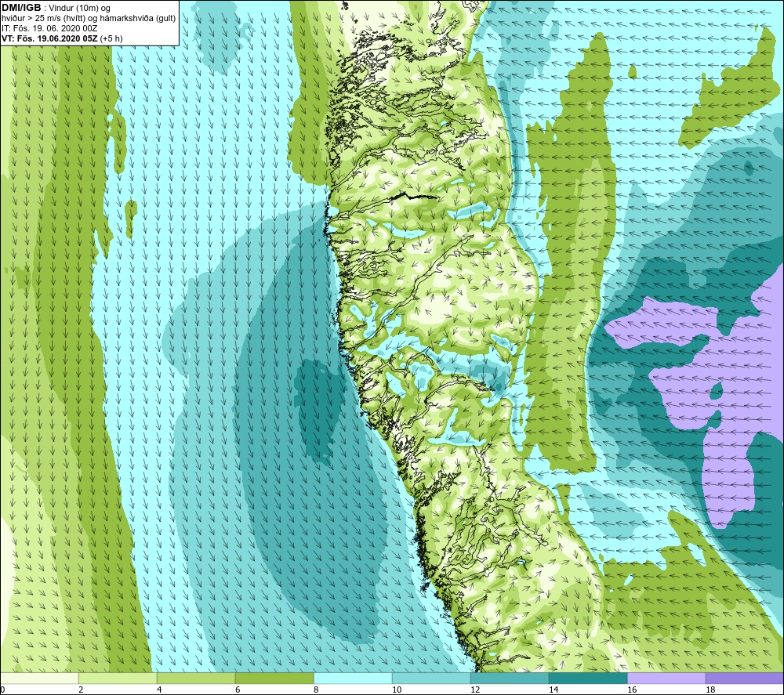Click the scale label '12'
Viewport: 784px width, 695px height.
pyautogui.click(x=475, y=690)
